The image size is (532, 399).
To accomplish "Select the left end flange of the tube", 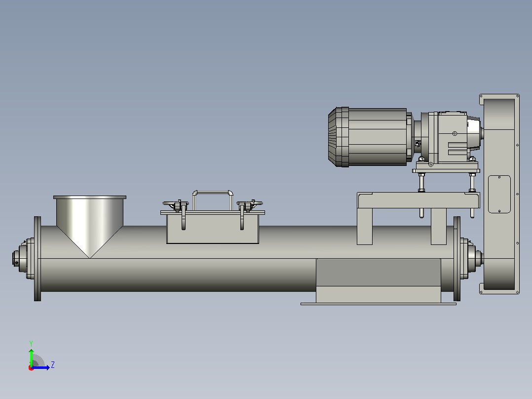I will [x=38, y=259].
